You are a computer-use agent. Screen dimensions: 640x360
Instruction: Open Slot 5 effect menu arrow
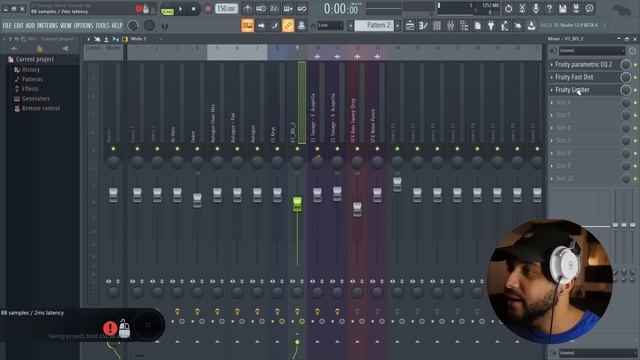point(552,115)
